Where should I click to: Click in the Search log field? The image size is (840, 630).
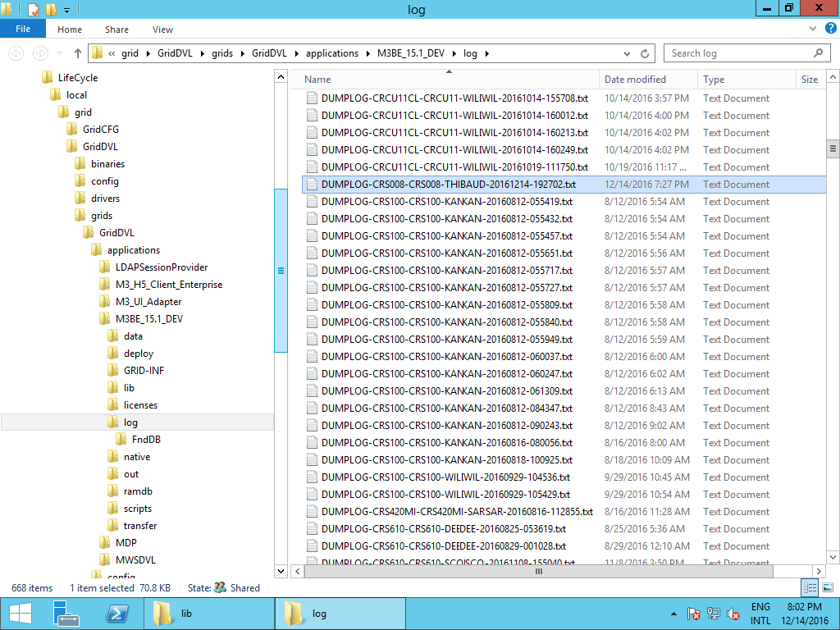tap(738, 53)
